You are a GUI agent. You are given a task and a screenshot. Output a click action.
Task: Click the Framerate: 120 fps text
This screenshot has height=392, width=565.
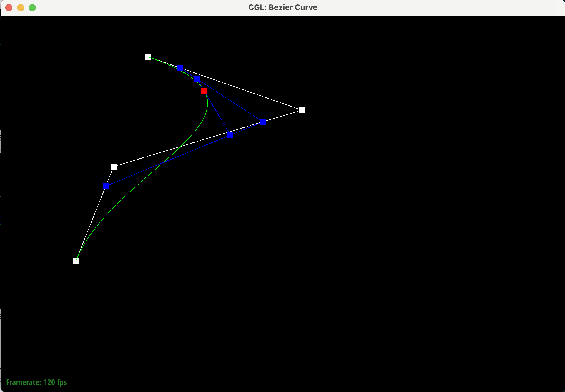coord(36,382)
